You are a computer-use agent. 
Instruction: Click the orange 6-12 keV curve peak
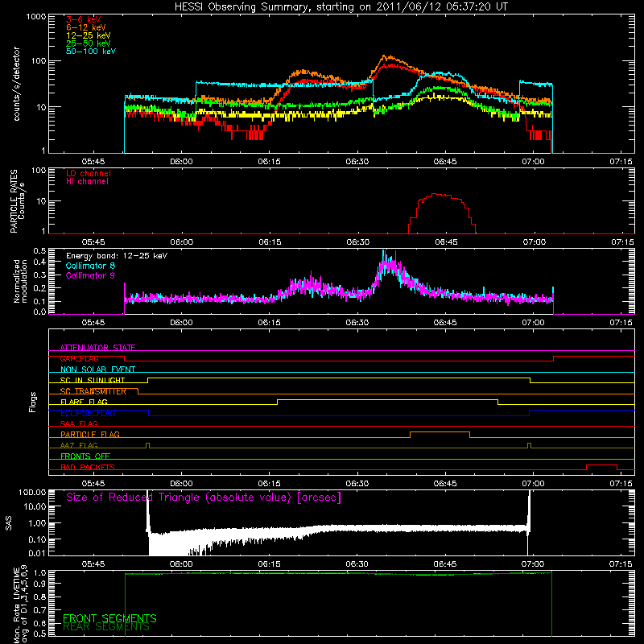point(385,56)
